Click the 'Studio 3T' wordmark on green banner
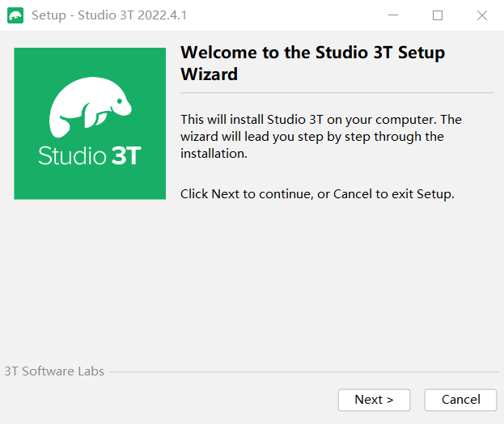The width and height of the screenshot is (504, 424). coord(90,155)
